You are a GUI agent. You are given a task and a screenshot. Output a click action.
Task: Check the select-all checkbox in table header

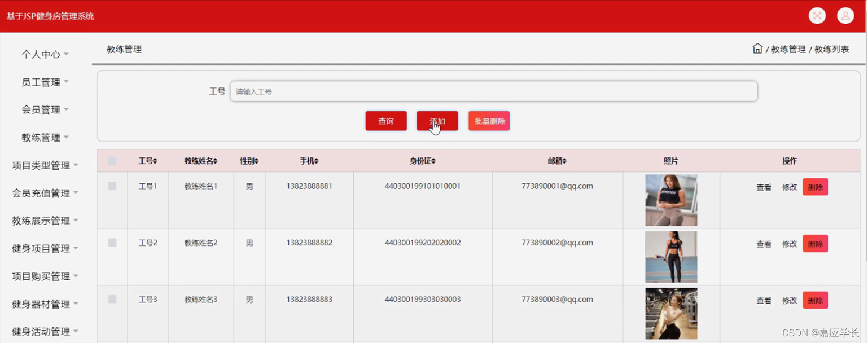point(112,161)
